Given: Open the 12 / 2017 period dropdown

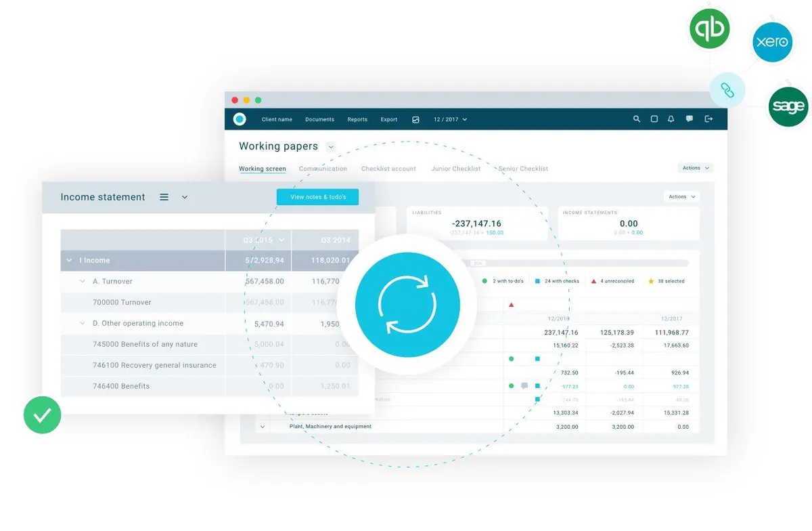Looking at the screenshot, I should point(451,119).
